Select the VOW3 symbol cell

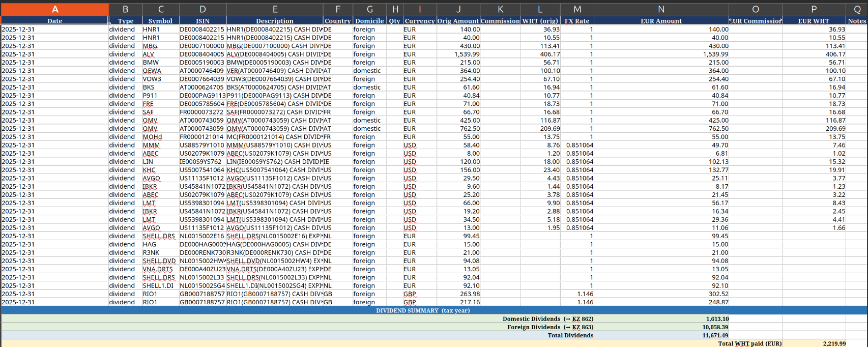[161, 79]
